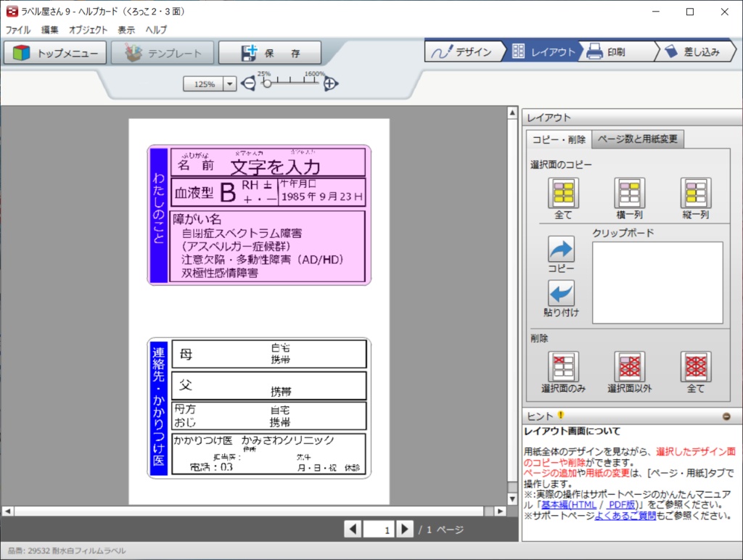Open the 基本編(HTML manual link
This screenshot has width=743, height=560.
(569, 505)
